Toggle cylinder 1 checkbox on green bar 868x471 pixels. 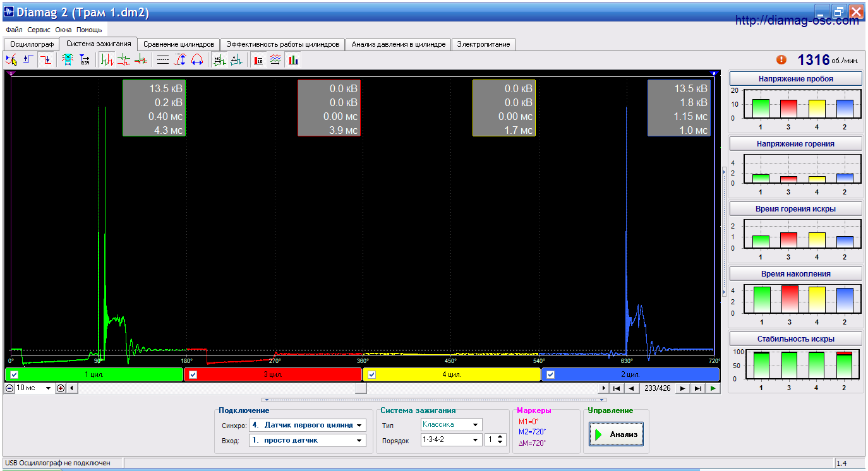15,374
